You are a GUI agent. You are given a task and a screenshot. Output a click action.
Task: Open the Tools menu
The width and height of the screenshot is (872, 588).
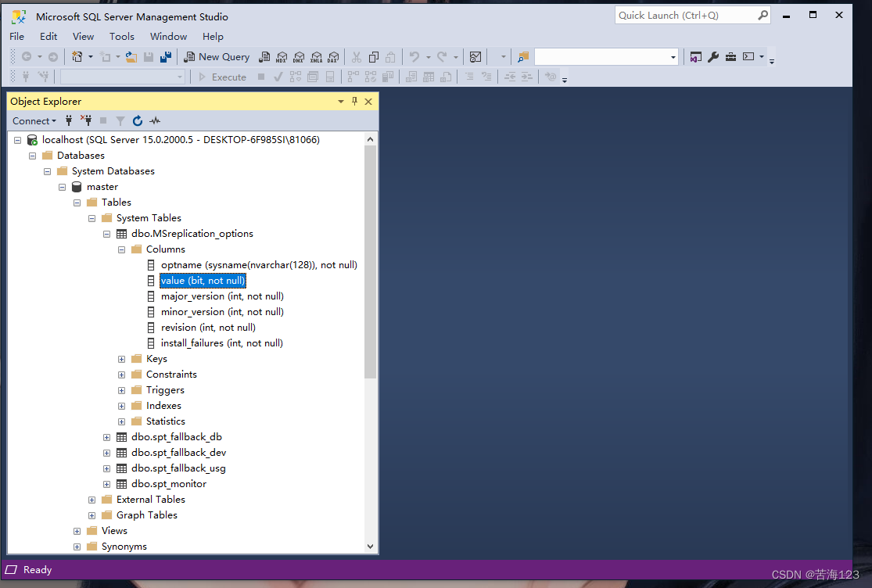point(122,36)
